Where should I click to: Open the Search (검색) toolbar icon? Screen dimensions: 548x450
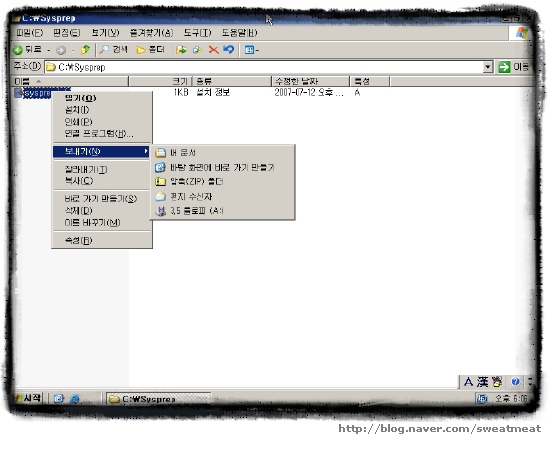pyautogui.click(x=114, y=50)
